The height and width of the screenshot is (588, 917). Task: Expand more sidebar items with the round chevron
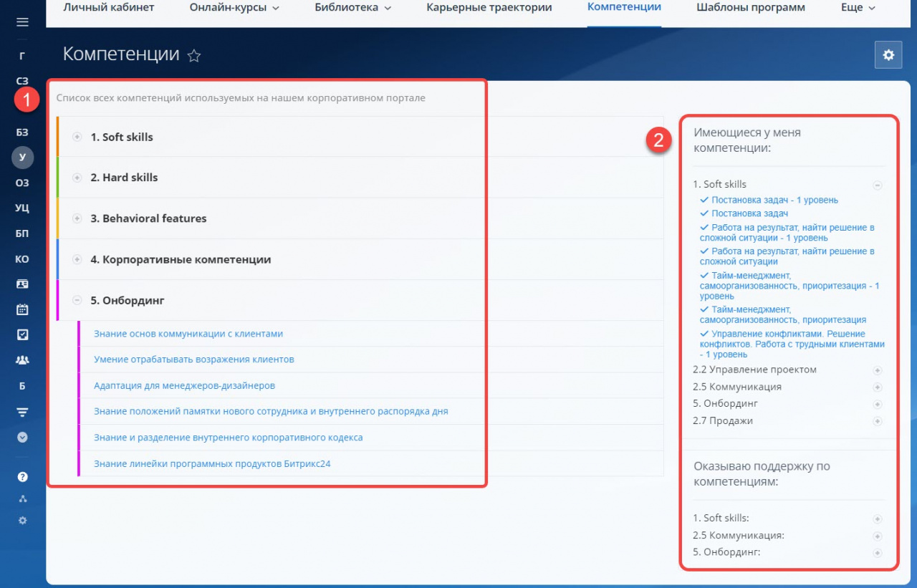tap(22, 436)
